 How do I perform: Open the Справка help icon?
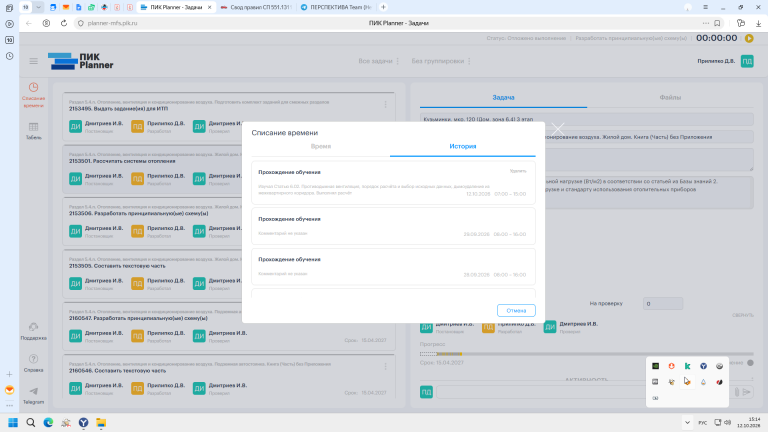[33, 363]
